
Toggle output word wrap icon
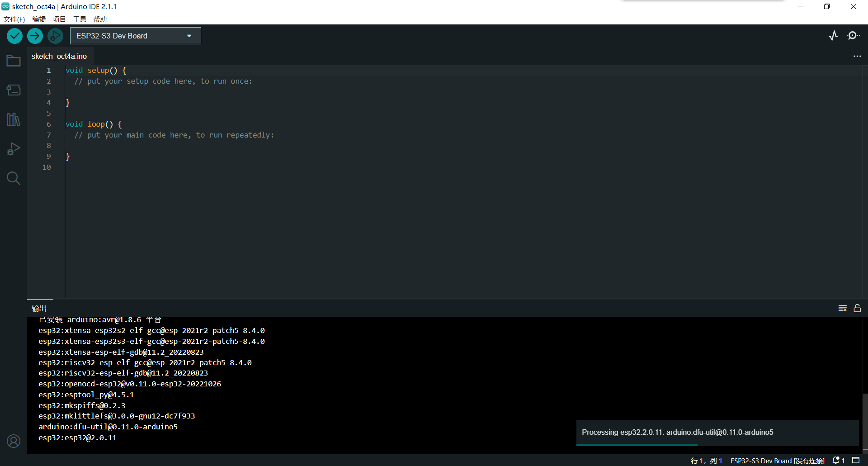coord(842,308)
